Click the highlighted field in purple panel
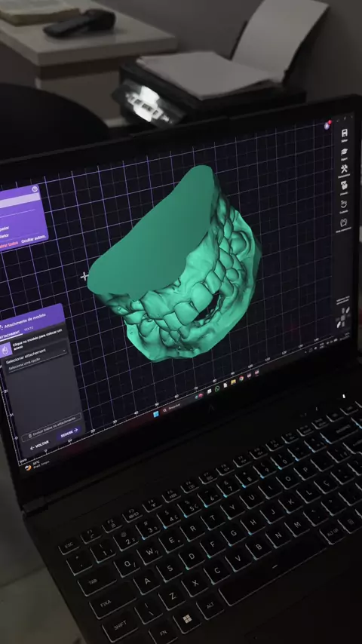Screen dimensions: 362x644 click(x=20, y=201)
